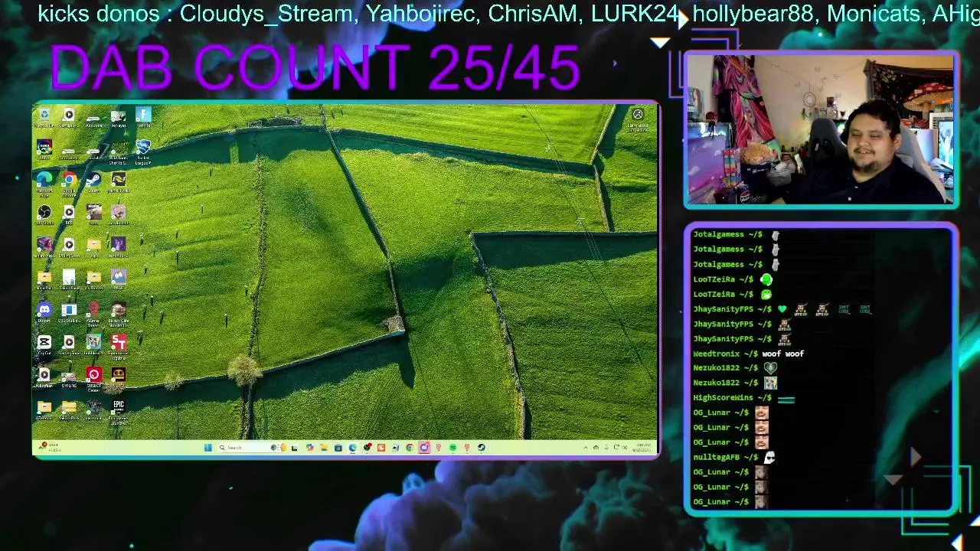Click the Windows Start button
The height and width of the screenshot is (551, 980).
click(x=207, y=448)
